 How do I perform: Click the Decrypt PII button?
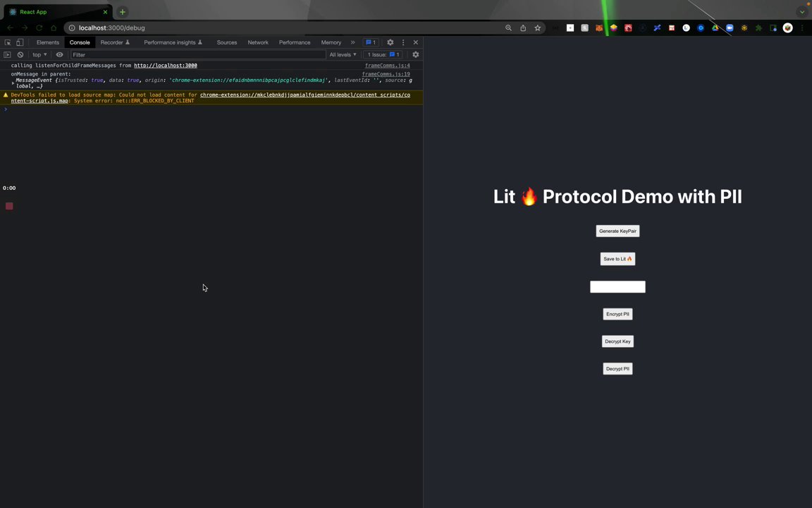(x=617, y=369)
